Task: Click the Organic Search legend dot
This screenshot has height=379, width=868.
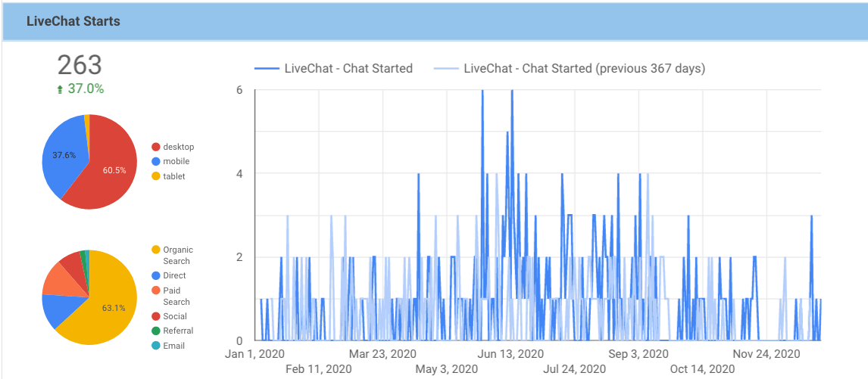Action: (155, 250)
